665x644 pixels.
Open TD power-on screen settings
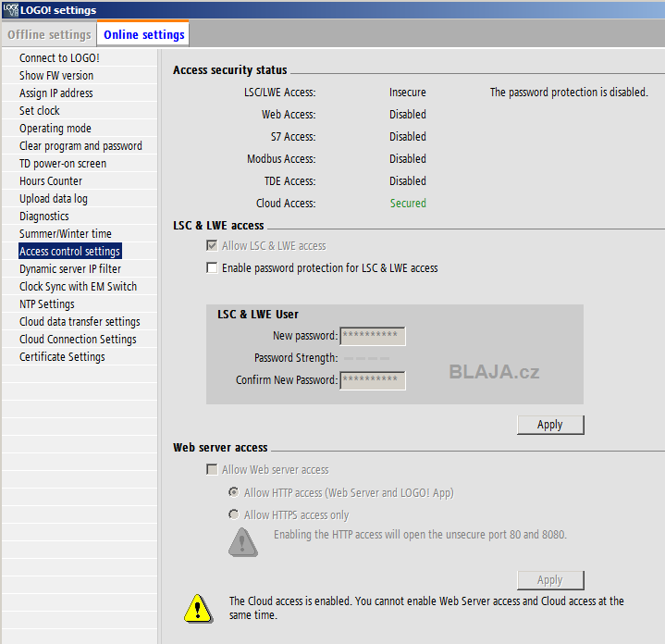point(63,164)
